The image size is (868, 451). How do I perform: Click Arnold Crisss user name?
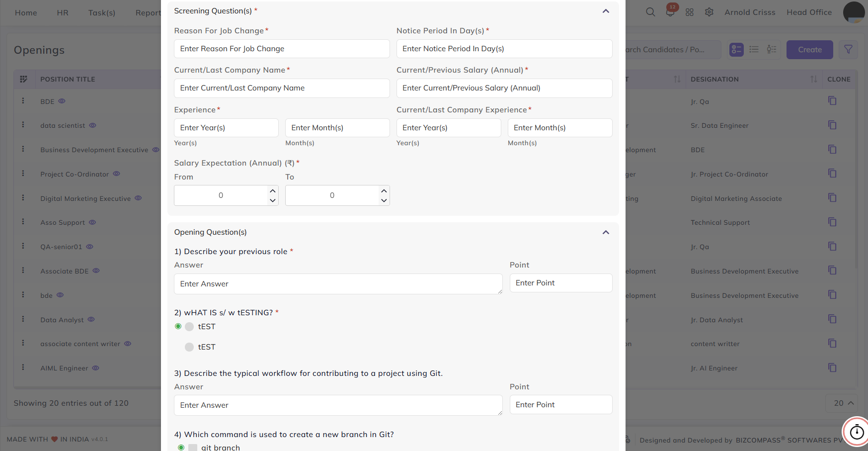(x=750, y=12)
